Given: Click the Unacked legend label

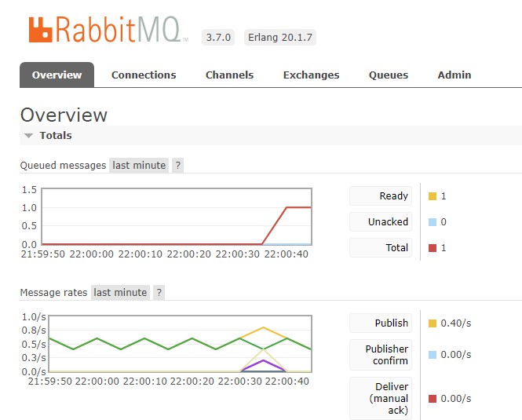Looking at the screenshot, I should 381,222.
